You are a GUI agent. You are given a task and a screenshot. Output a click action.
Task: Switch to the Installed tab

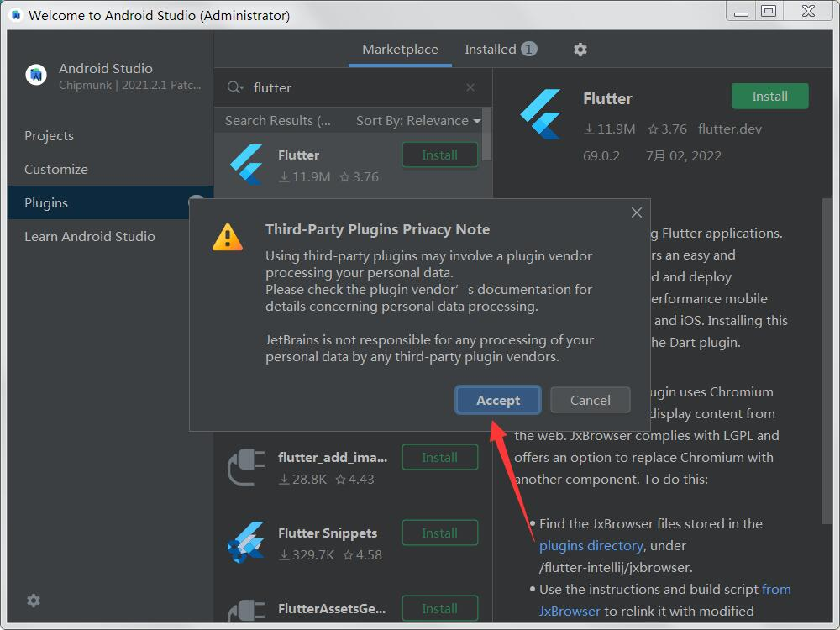[501, 50]
